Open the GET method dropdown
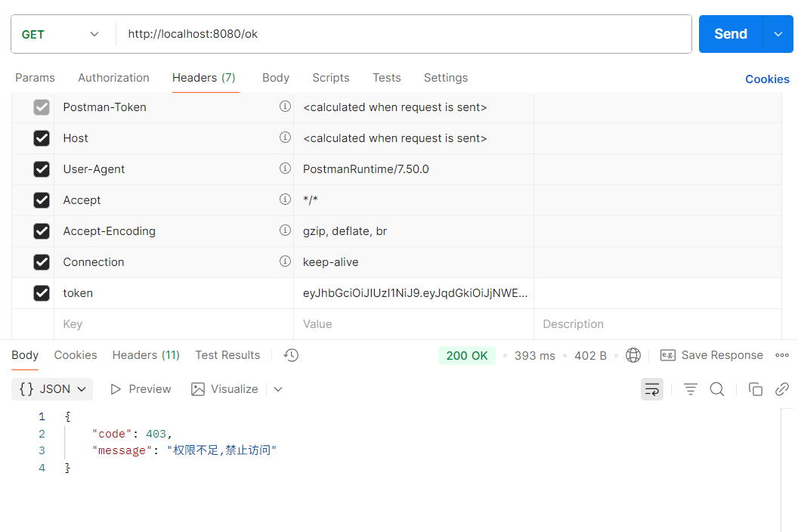The height and width of the screenshot is (532, 798). tap(60, 34)
